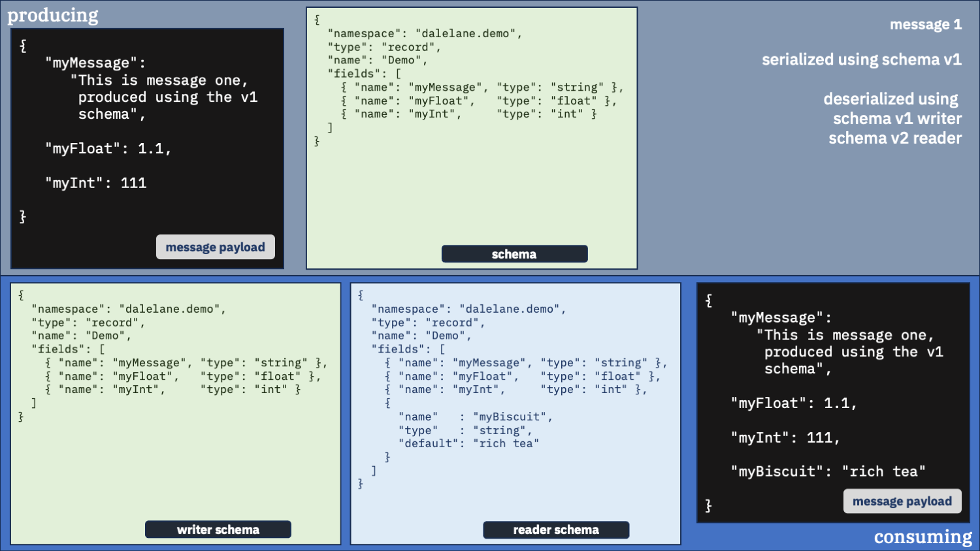Image resolution: width=980 pixels, height=551 pixels.
Task: Click "message payload" label in consuming panel
Action: coord(902,501)
